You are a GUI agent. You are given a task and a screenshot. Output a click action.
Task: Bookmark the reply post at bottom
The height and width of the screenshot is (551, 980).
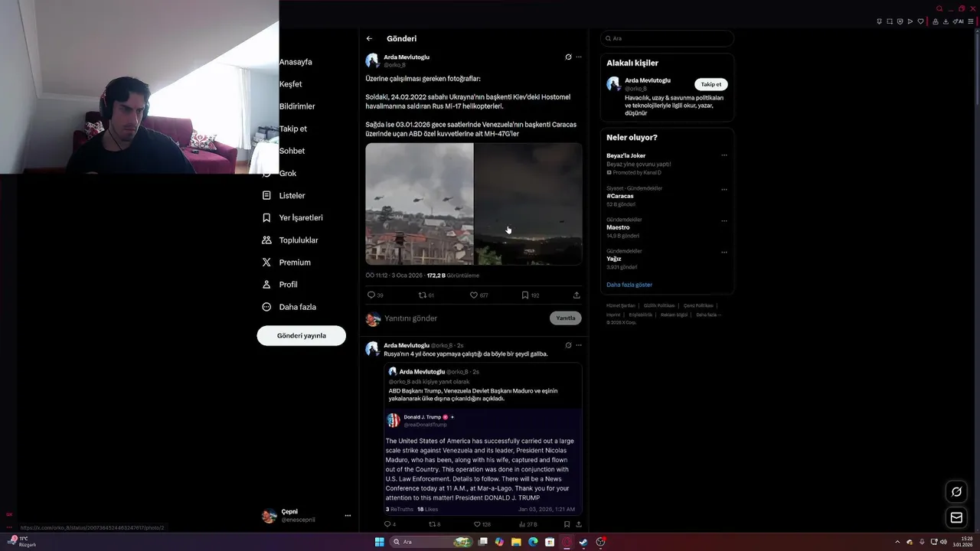coord(567,524)
